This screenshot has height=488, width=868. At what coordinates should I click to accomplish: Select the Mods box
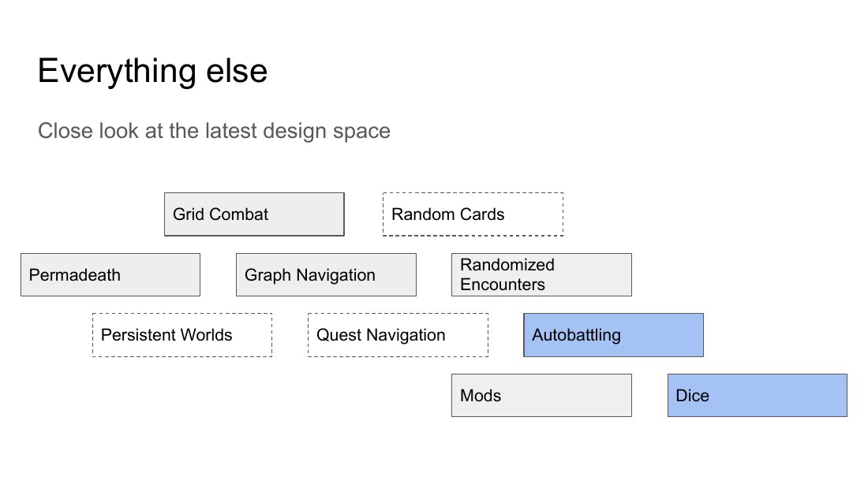click(541, 396)
